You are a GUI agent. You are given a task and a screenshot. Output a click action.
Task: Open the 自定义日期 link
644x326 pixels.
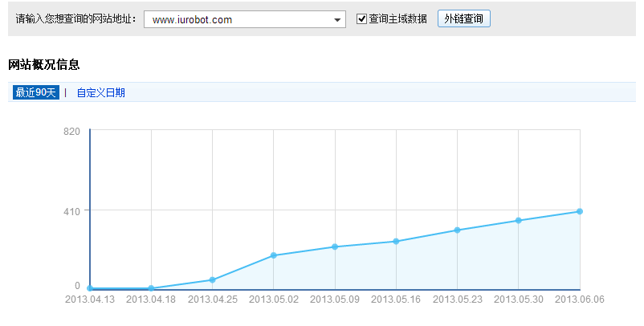point(100,92)
